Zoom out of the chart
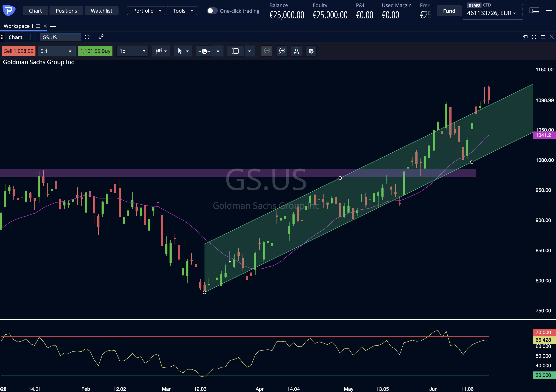This screenshot has width=556, height=392. 267,51
